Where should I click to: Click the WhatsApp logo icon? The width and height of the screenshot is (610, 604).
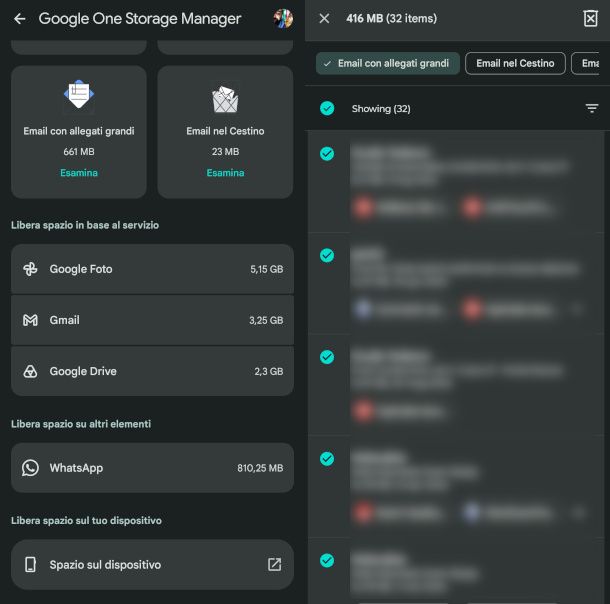pyautogui.click(x=30, y=468)
